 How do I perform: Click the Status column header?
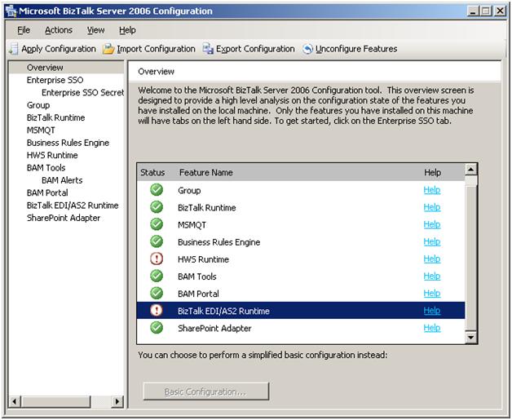(x=152, y=172)
